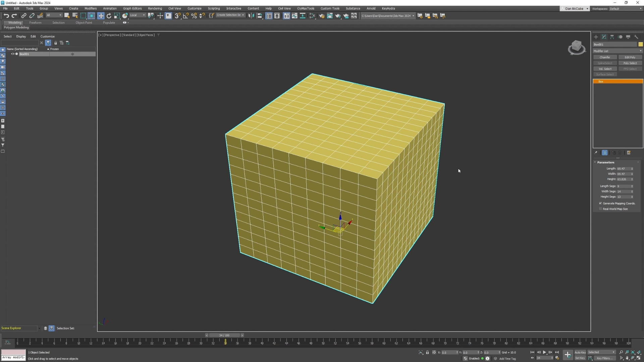Click the Pin Stack icon

pos(596,153)
